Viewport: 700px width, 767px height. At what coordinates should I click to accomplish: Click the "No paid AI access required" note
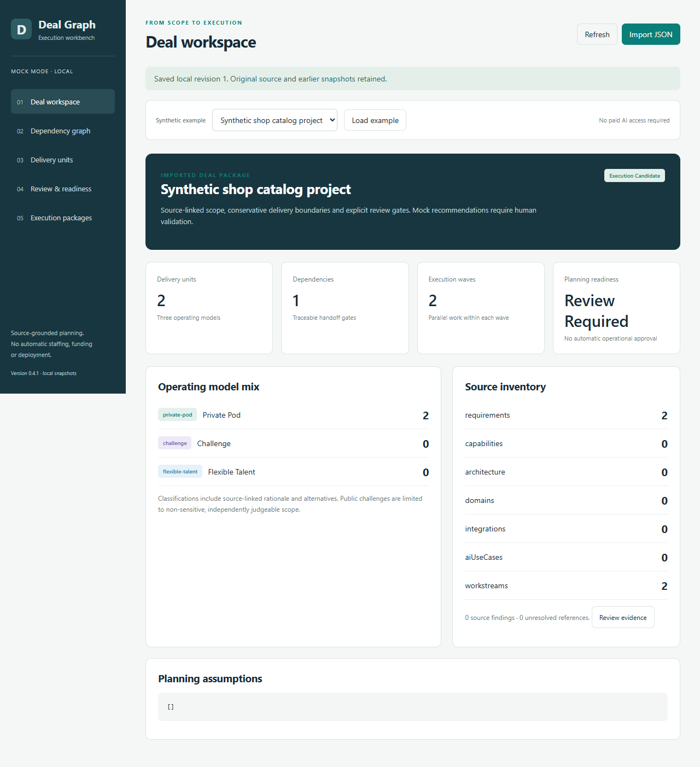[x=634, y=120]
